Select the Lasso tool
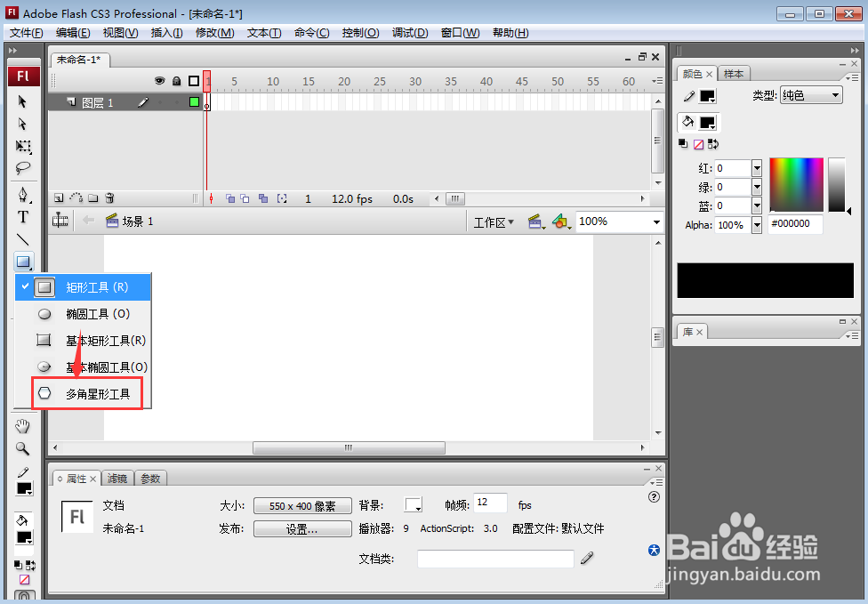This screenshot has width=868, height=604. click(23, 168)
